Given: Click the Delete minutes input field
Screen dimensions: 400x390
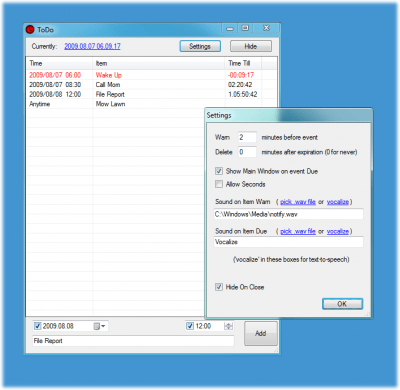Looking at the screenshot, I should (x=247, y=152).
